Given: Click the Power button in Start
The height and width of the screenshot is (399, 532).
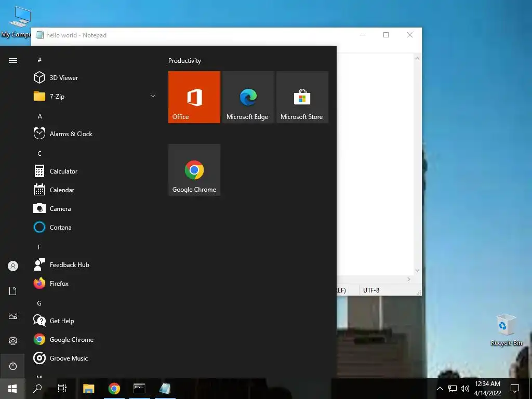Looking at the screenshot, I should (x=13, y=366).
